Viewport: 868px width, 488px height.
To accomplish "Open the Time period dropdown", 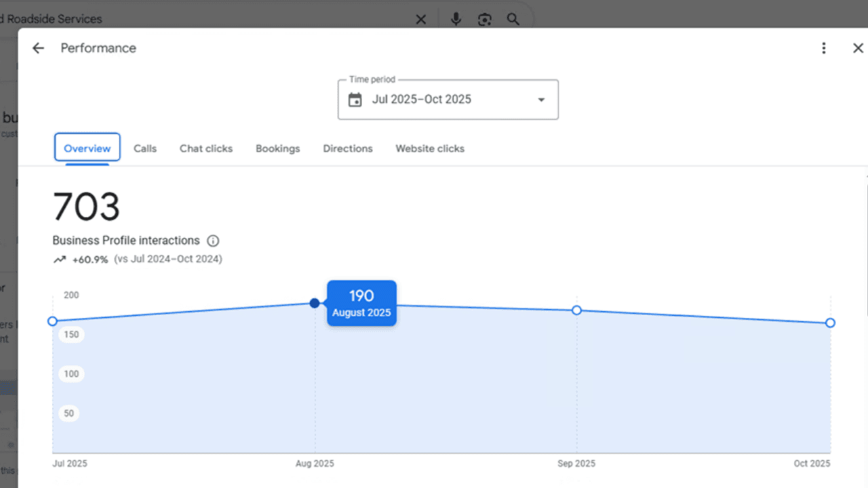I will pos(541,99).
